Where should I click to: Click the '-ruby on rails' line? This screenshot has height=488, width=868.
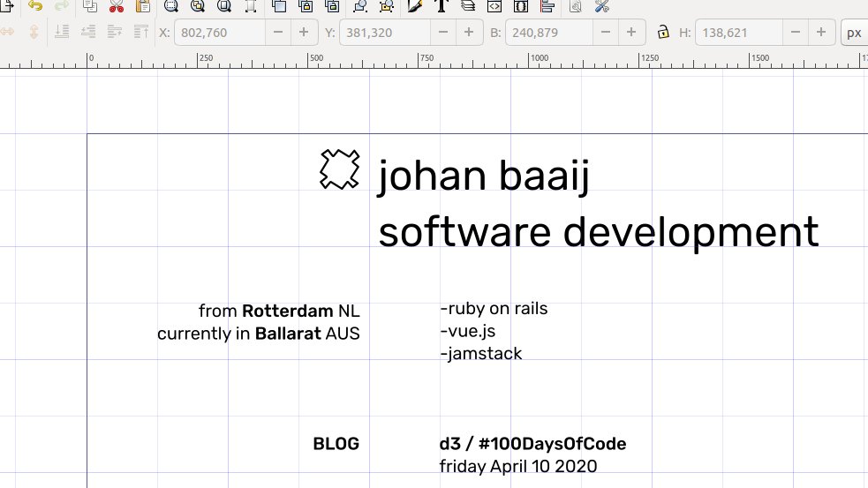click(x=494, y=309)
